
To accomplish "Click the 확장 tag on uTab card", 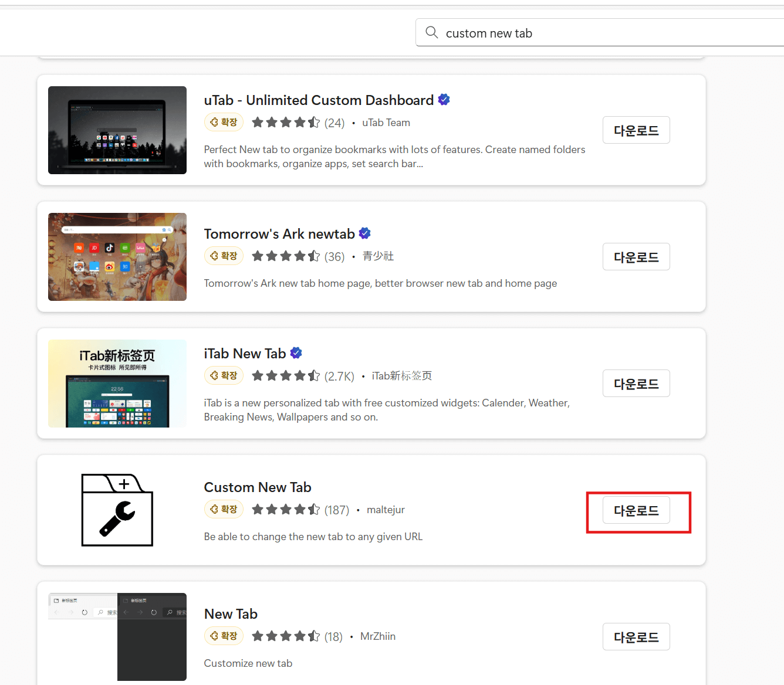I will click(x=224, y=122).
